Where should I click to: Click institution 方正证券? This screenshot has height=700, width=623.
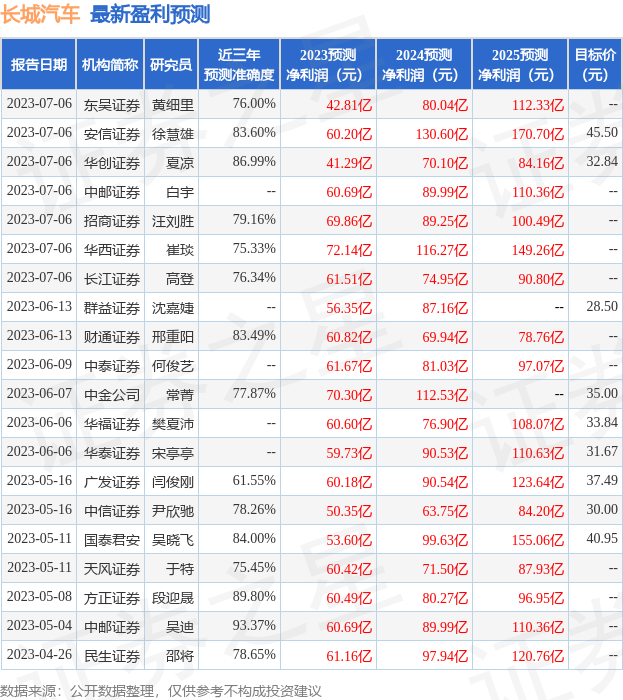pos(112,598)
